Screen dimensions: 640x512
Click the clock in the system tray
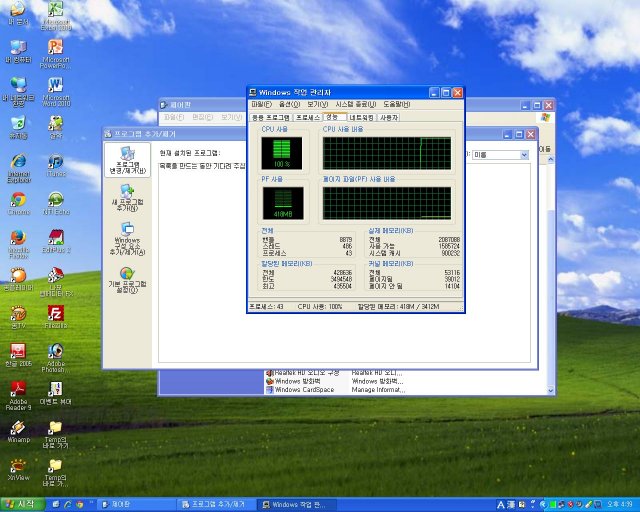pos(619,505)
